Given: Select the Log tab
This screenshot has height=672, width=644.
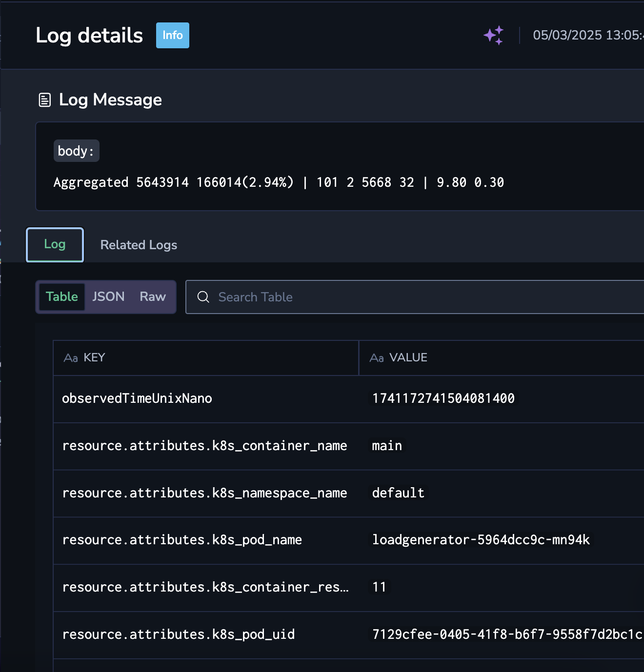Looking at the screenshot, I should click(x=55, y=244).
